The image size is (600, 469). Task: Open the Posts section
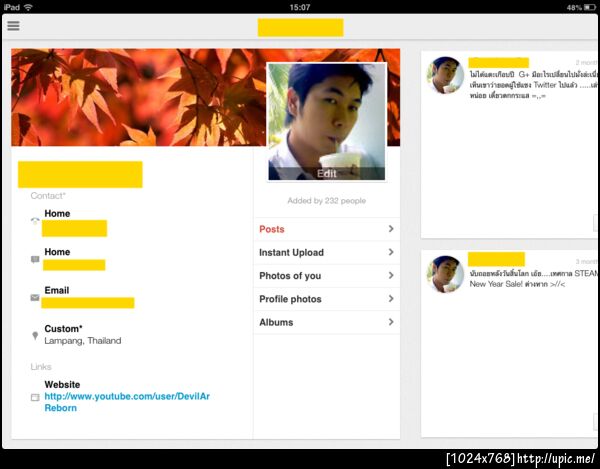(x=326, y=229)
